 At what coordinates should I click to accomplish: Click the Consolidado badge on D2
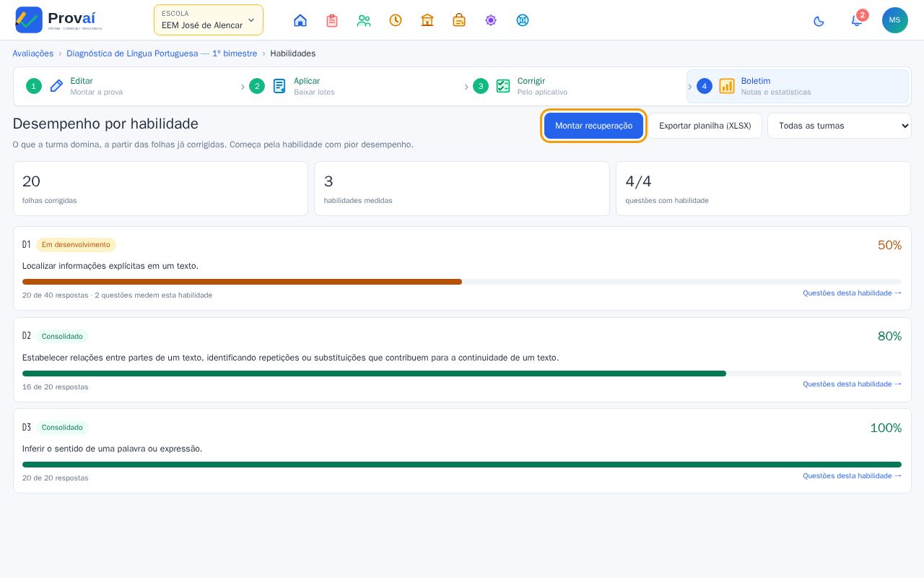62,336
